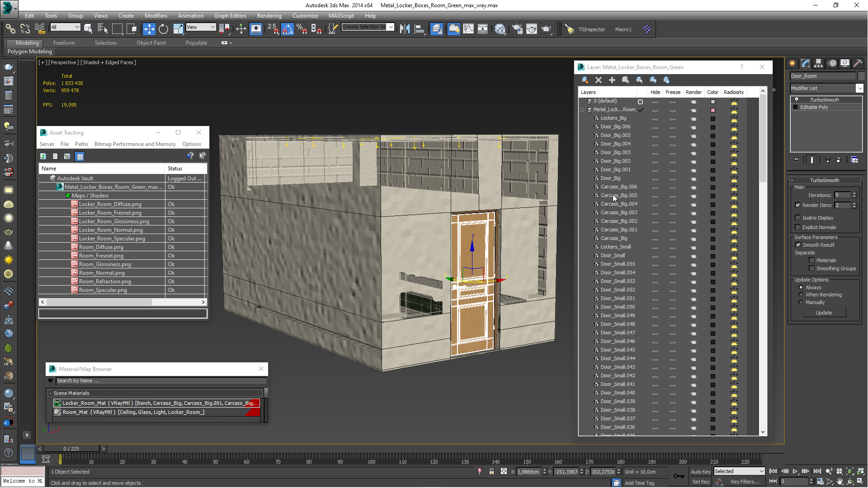This screenshot has height=488, width=868.
Task: Toggle Angle Snap in main toolbar
Action: coord(287,29)
